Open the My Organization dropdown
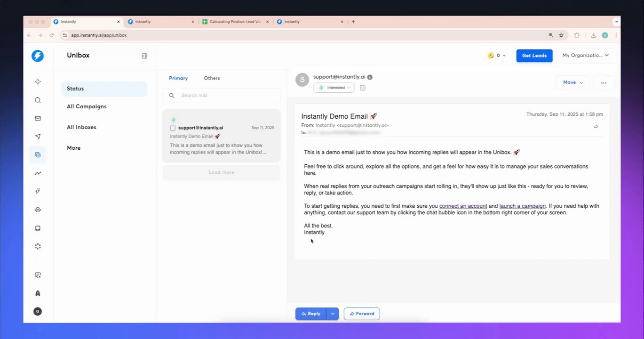The image size is (644, 339). coord(586,56)
